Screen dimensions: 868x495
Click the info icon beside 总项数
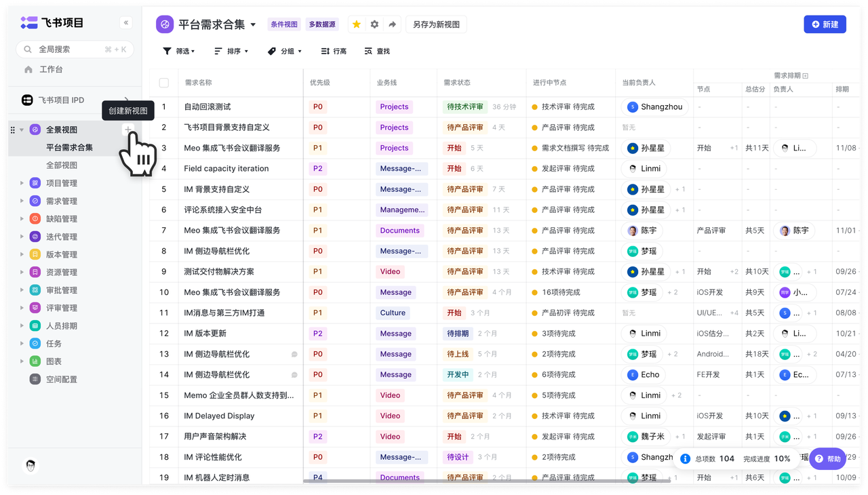coord(685,459)
